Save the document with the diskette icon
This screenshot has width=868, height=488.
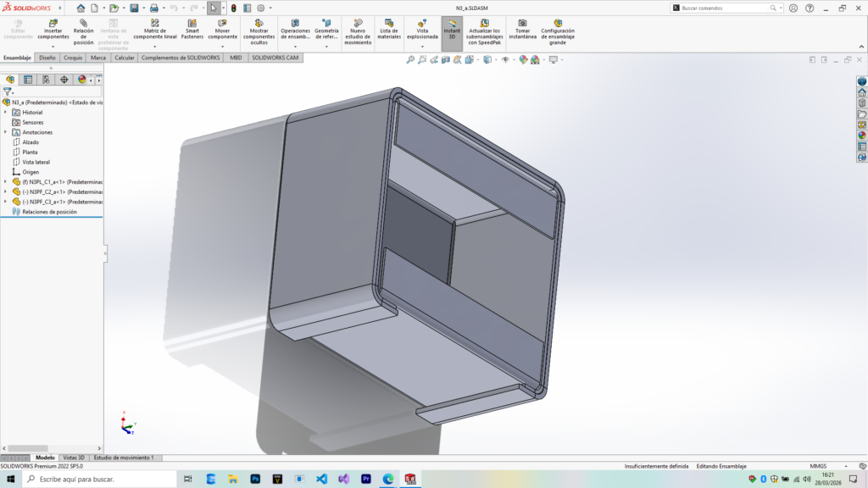coord(134,8)
